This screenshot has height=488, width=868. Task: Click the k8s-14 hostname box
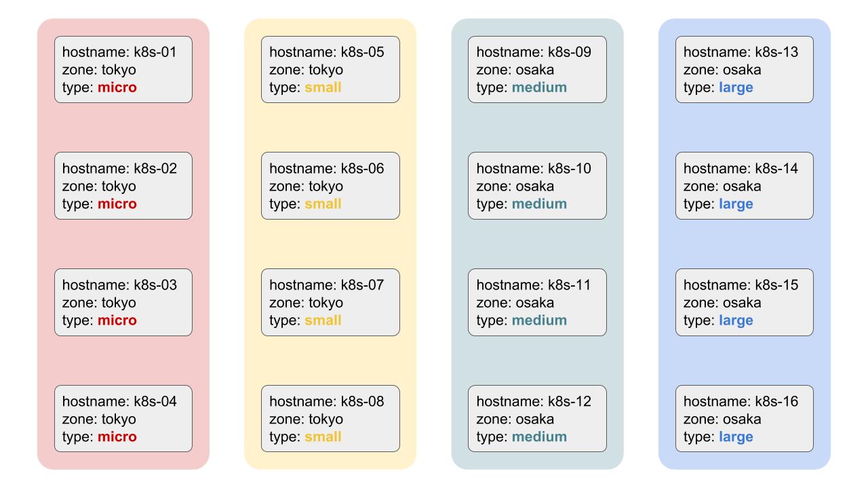[x=745, y=186]
